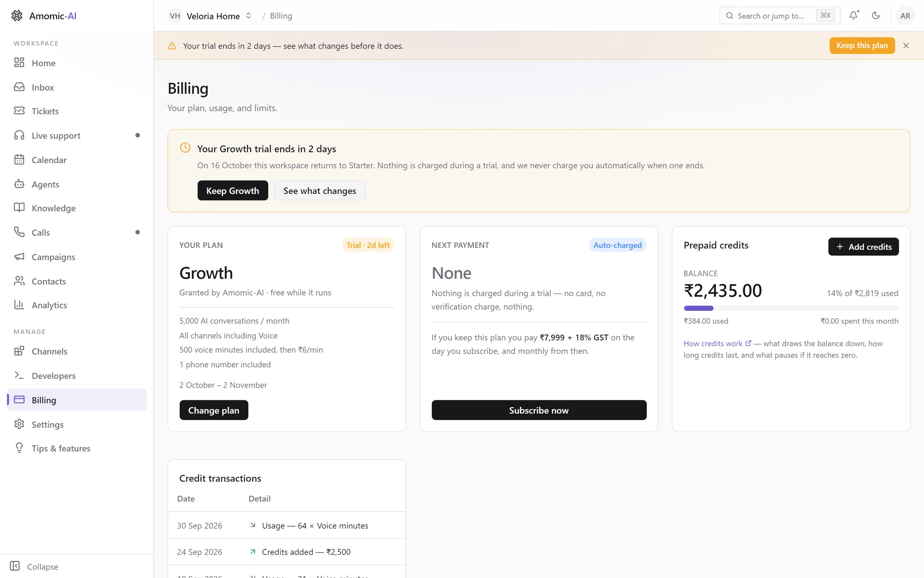Click the Auto-charged badge
Image resolution: width=924 pixels, height=578 pixels.
point(617,245)
